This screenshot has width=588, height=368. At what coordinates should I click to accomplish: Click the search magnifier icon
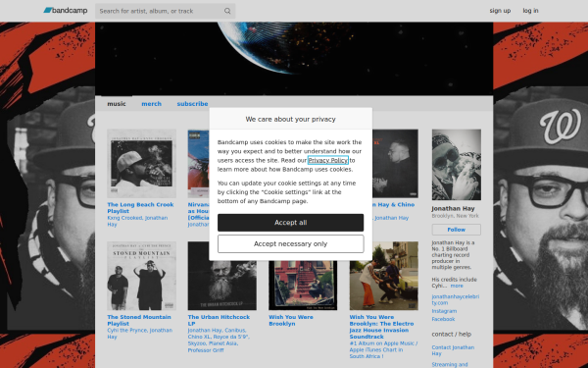coord(227,11)
